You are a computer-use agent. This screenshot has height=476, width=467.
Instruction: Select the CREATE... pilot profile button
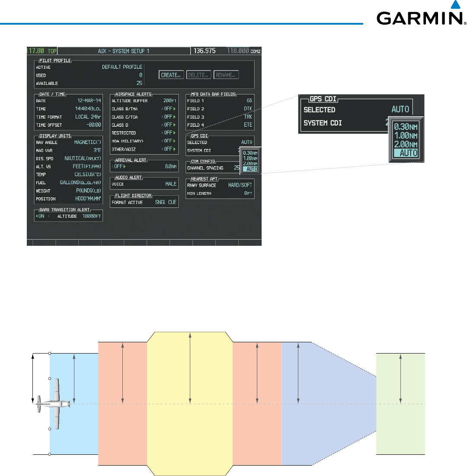(171, 75)
